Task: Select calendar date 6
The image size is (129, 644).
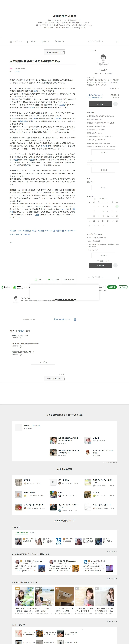Action: [117, 207]
